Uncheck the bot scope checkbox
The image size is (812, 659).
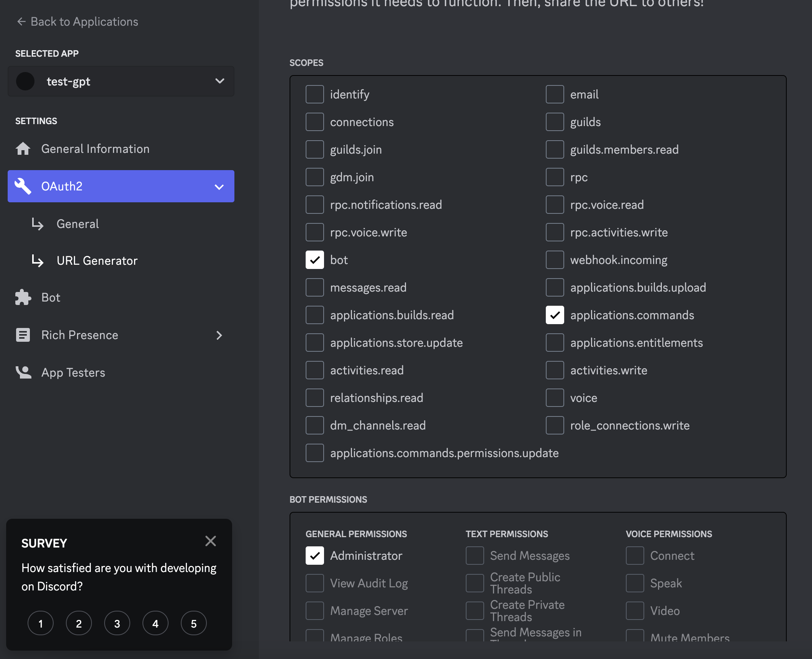(x=315, y=260)
